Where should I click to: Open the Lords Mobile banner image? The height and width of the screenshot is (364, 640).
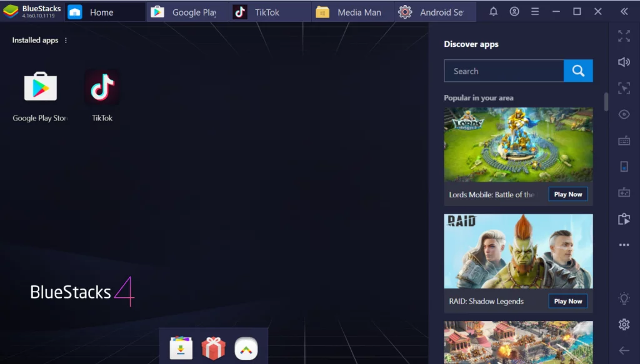[x=518, y=145]
